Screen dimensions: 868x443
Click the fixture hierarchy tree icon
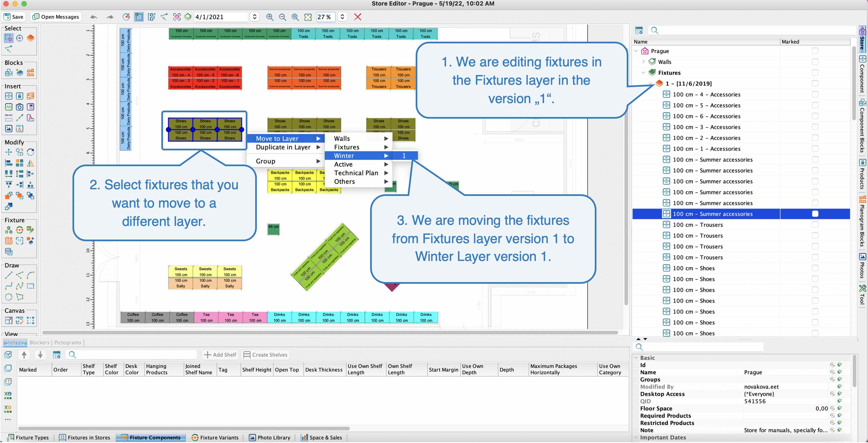[8, 230]
